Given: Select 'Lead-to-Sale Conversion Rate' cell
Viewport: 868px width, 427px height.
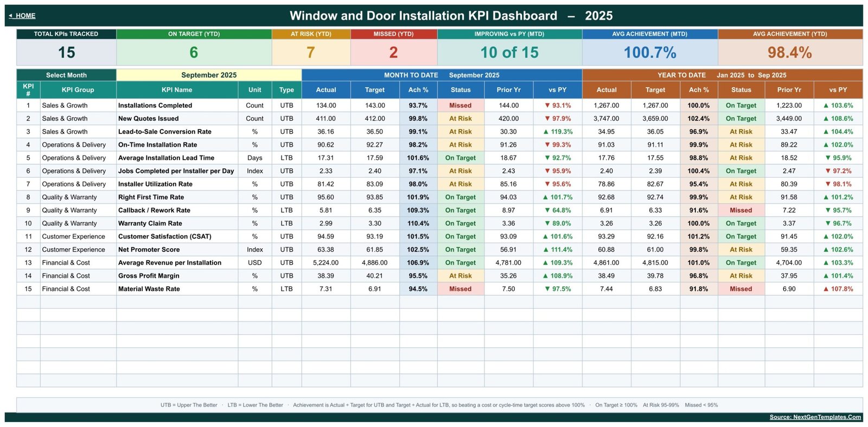Looking at the screenshot, I should (177, 132).
